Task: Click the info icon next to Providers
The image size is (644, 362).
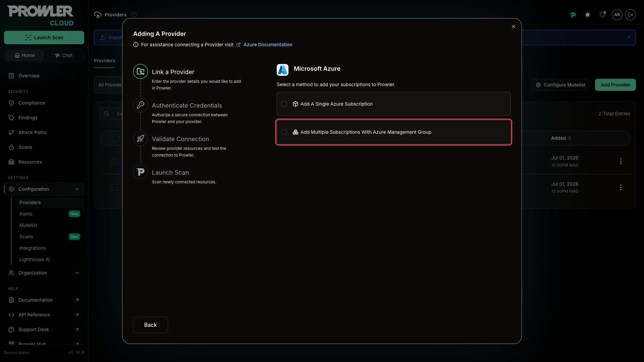Action: [134, 15]
